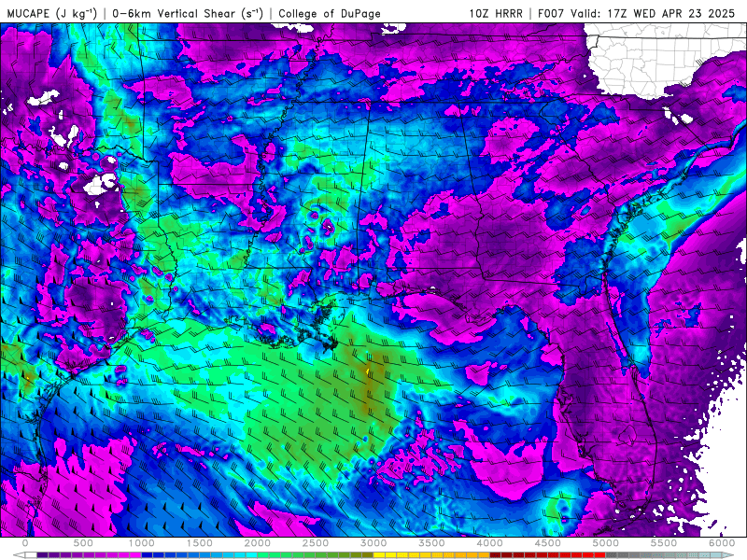This screenshot has height=560, width=747.
Task: Click the 1500 value on the color scale
Action: click(x=200, y=543)
